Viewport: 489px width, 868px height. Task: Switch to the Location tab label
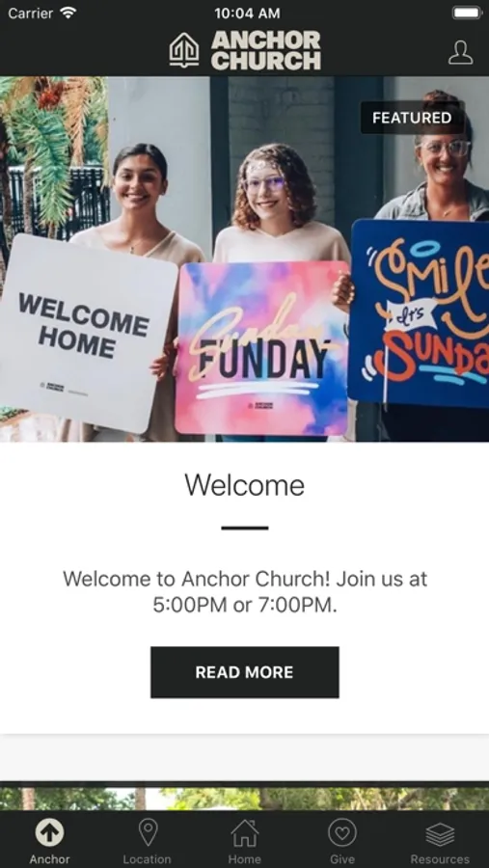[x=148, y=859]
